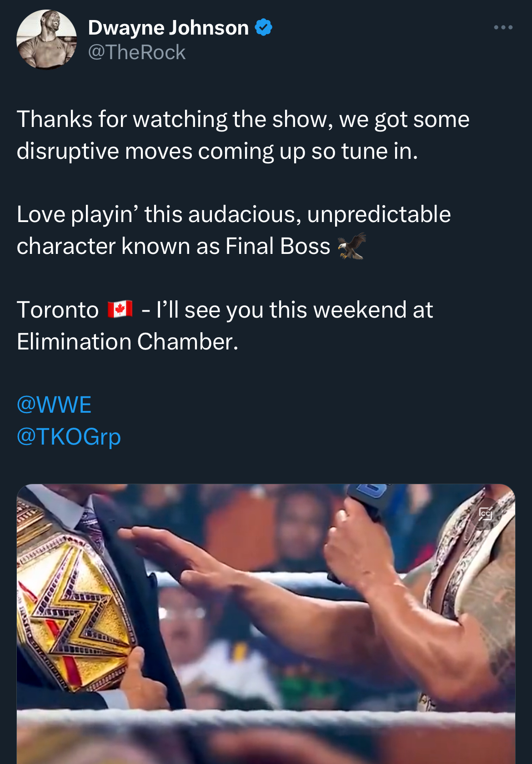The image size is (532, 764).
Task: Open Dwayne Johnson's profile picture
Action: [x=46, y=40]
